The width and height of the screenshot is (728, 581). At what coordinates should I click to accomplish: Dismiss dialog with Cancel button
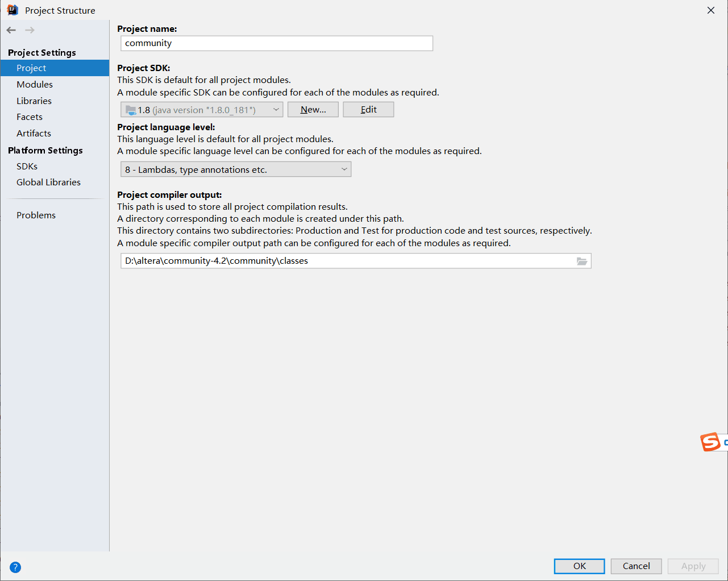coord(636,566)
